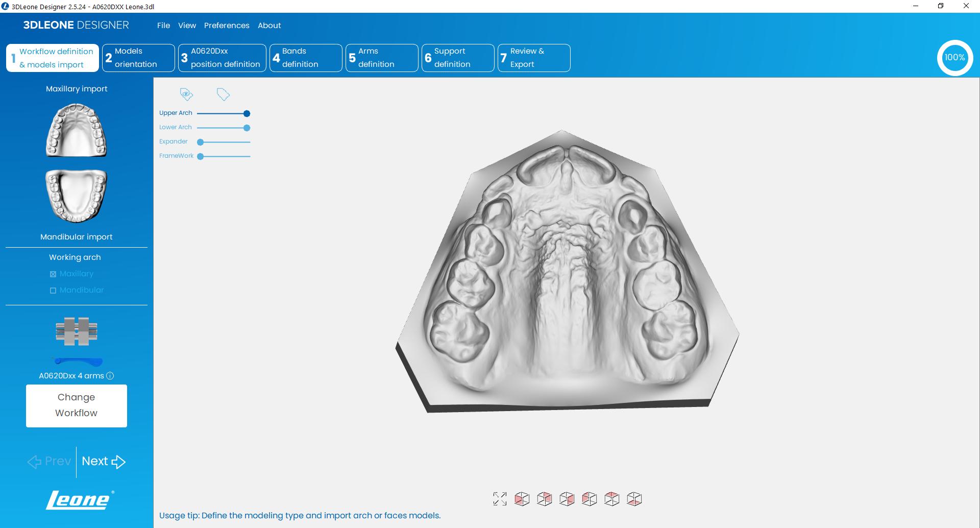Click the Next arrow button
Viewport: 980px width, 528px height.
(104, 462)
